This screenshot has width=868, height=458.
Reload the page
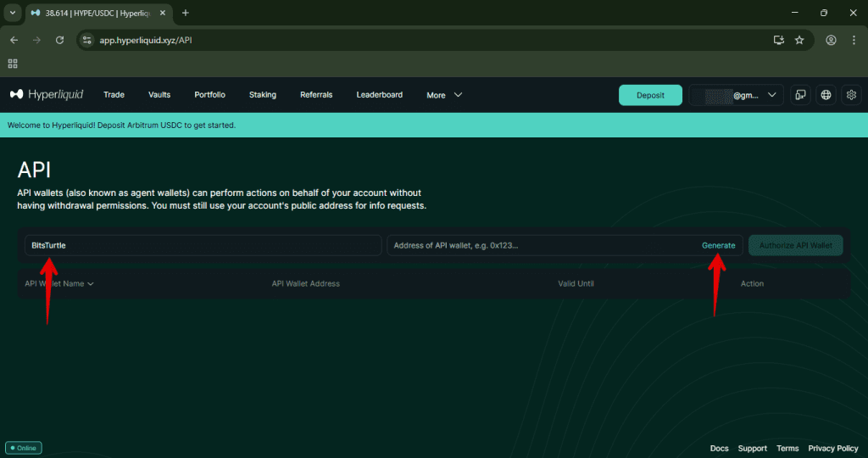59,40
